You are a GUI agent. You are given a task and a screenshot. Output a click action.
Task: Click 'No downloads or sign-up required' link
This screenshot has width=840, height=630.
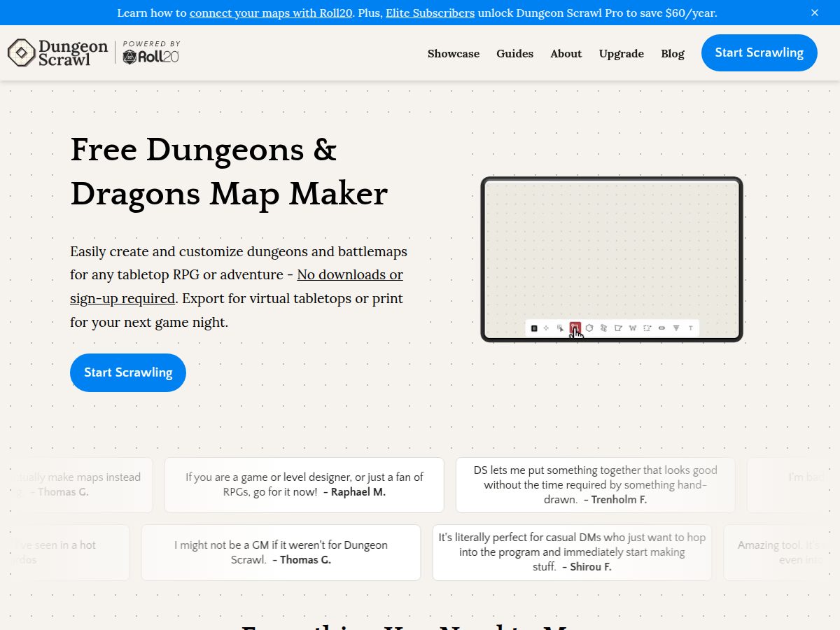pos(237,286)
